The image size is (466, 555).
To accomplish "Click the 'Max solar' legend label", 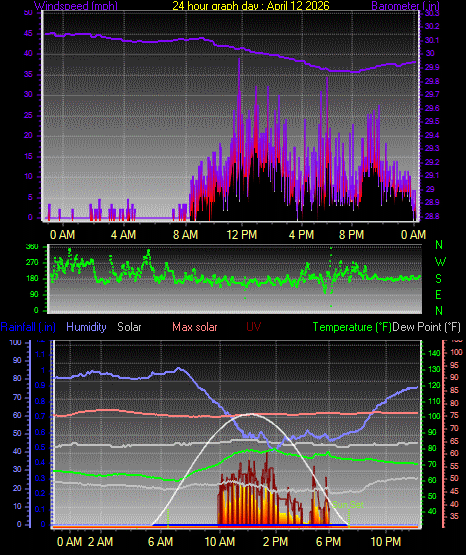I will pyautogui.click(x=195, y=326).
